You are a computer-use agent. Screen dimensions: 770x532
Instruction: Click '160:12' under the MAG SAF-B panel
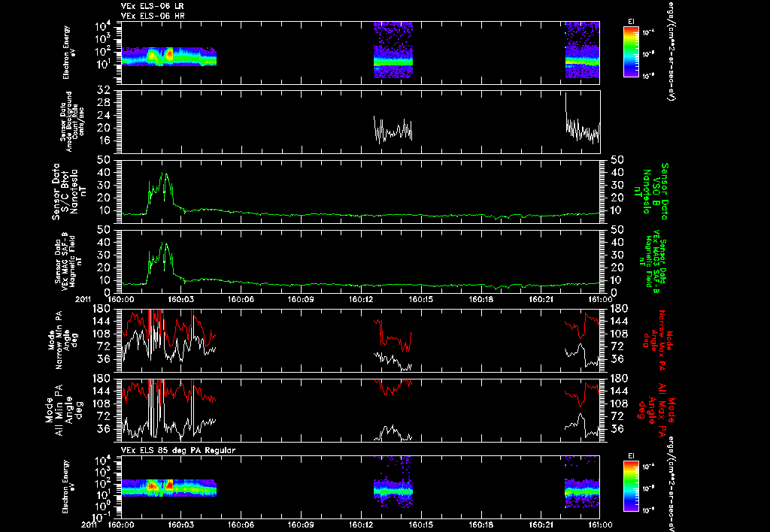tap(361, 299)
